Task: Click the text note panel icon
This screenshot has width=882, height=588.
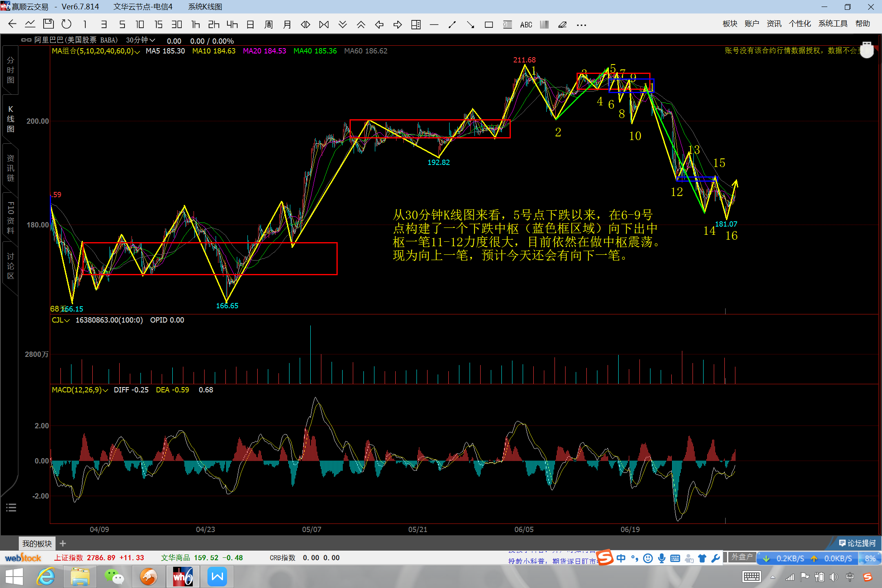Action: [508, 25]
